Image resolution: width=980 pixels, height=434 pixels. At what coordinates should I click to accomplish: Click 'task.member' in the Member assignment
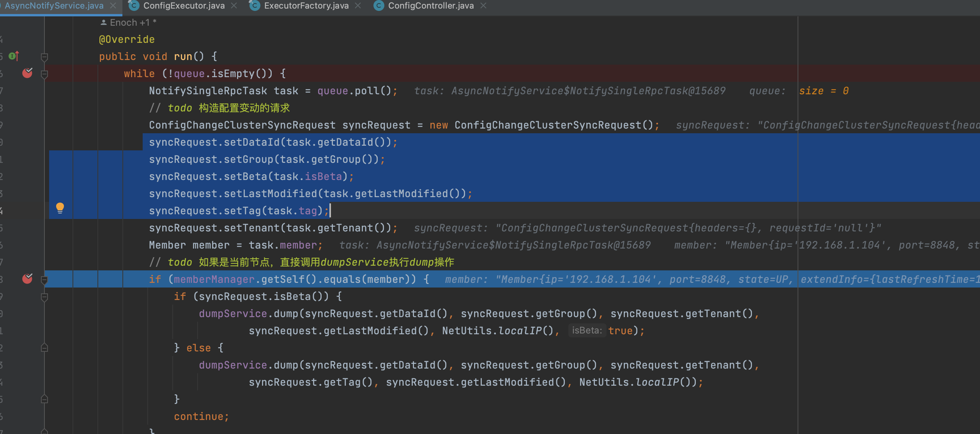(x=283, y=245)
